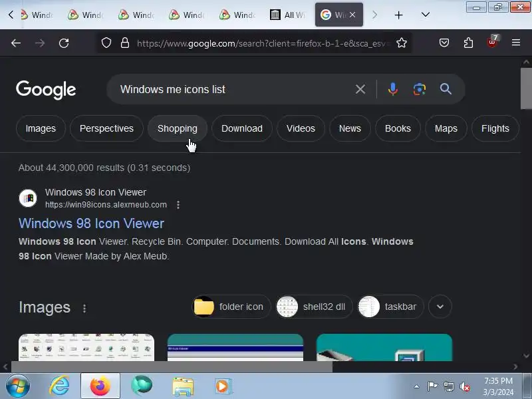Switch to Videos results
This screenshot has height=399, width=532.
coord(301,128)
